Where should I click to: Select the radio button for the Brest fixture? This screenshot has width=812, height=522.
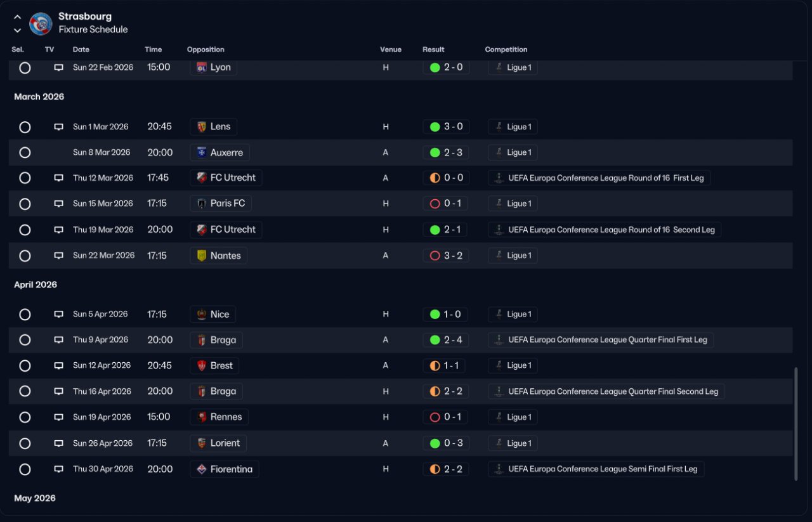pos(25,365)
